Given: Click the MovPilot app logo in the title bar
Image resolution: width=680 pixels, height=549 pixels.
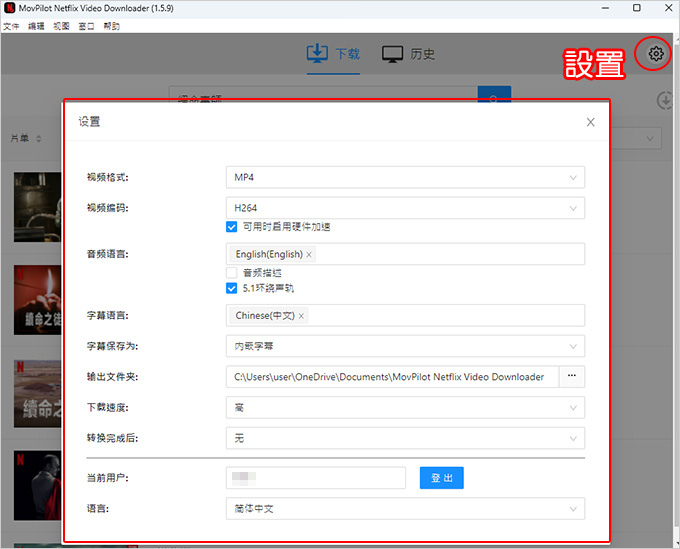Looking at the screenshot, I should [9, 8].
